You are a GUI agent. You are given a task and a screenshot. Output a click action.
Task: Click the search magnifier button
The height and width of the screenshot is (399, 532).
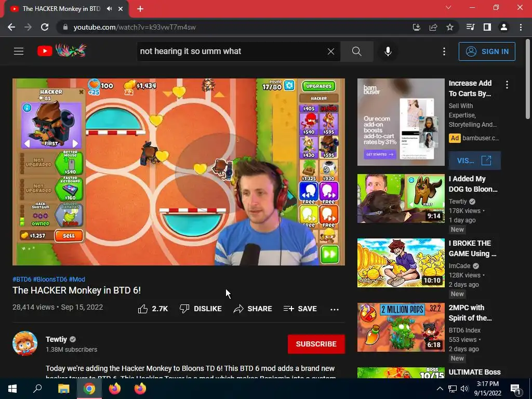[356, 51]
